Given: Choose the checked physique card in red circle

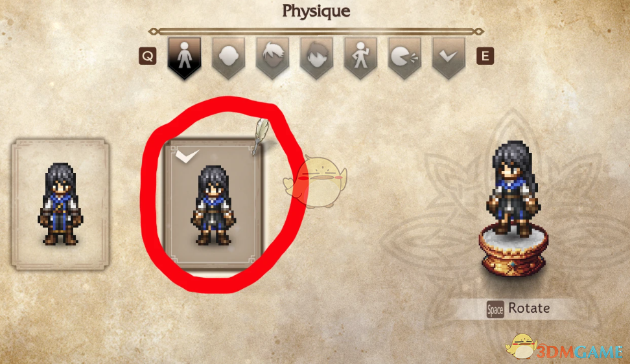Looking at the screenshot, I should (x=213, y=204).
